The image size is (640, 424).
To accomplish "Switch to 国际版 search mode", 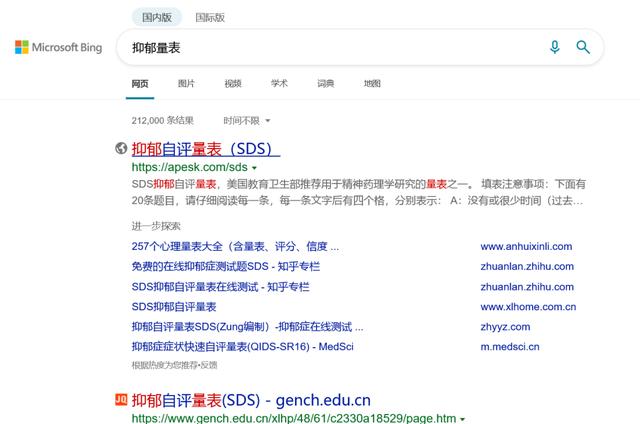I will click(209, 17).
